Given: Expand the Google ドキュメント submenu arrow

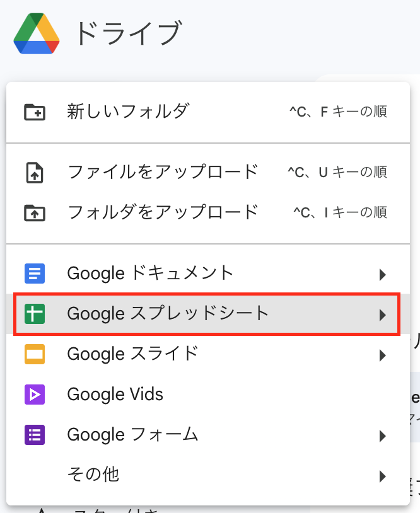Looking at the screenshot, I should point(382,275).
